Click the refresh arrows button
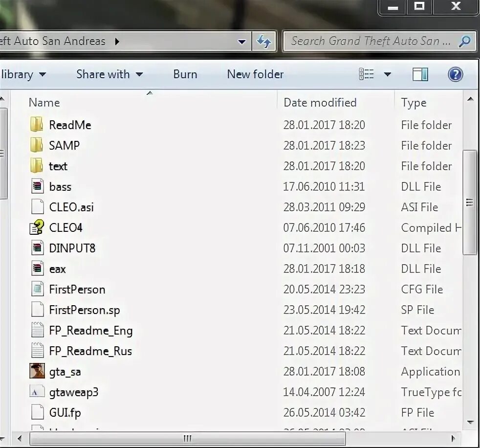480x448 pixels. 263,41
